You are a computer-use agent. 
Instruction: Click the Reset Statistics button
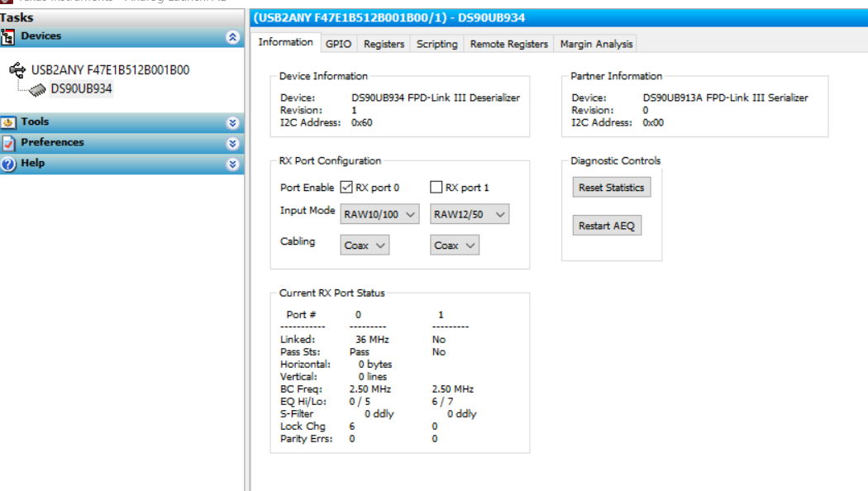(x=611, y=187)
